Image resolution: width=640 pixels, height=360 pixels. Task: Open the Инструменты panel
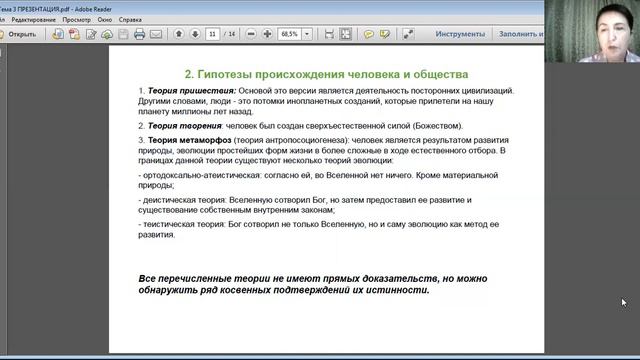460,34
